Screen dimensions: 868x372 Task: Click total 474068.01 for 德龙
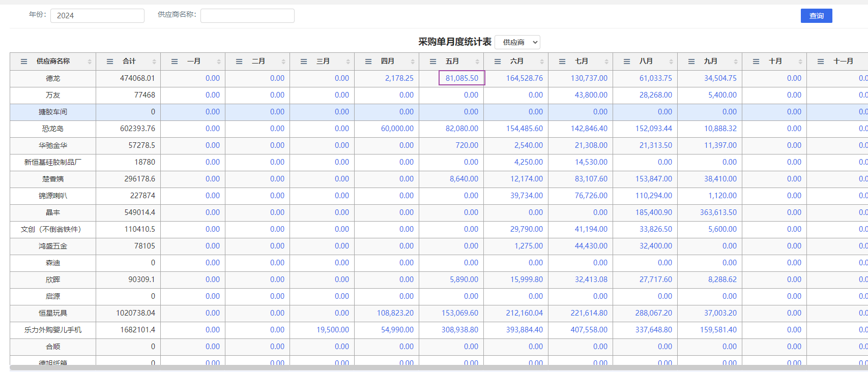click(137, 78)
